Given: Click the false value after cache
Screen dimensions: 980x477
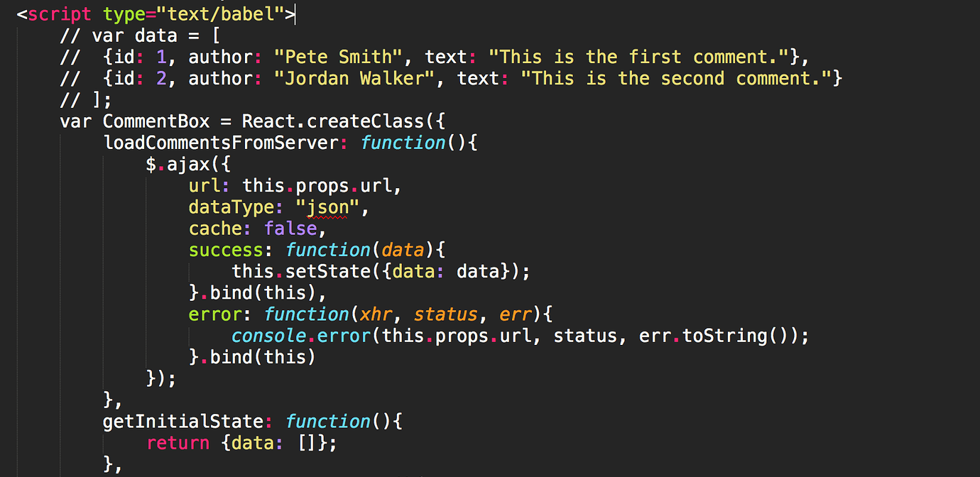Looking at the screenshot, I should click(290, 229).
